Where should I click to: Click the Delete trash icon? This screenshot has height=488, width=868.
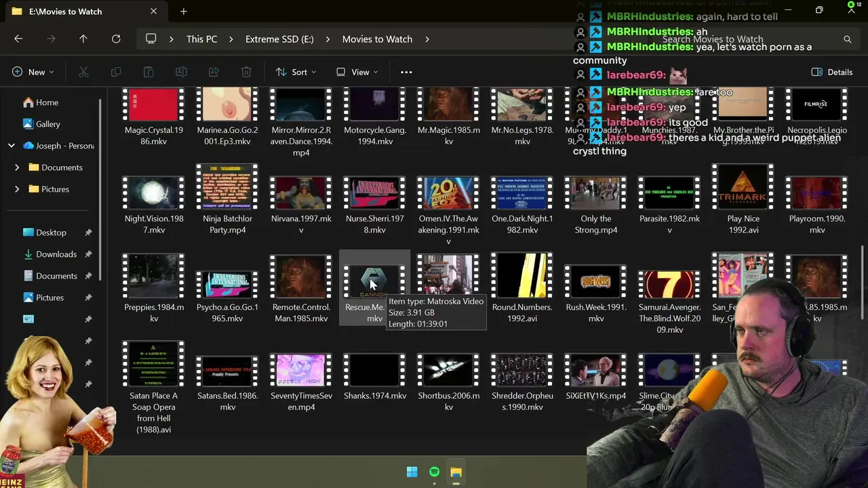click(246, 72)
